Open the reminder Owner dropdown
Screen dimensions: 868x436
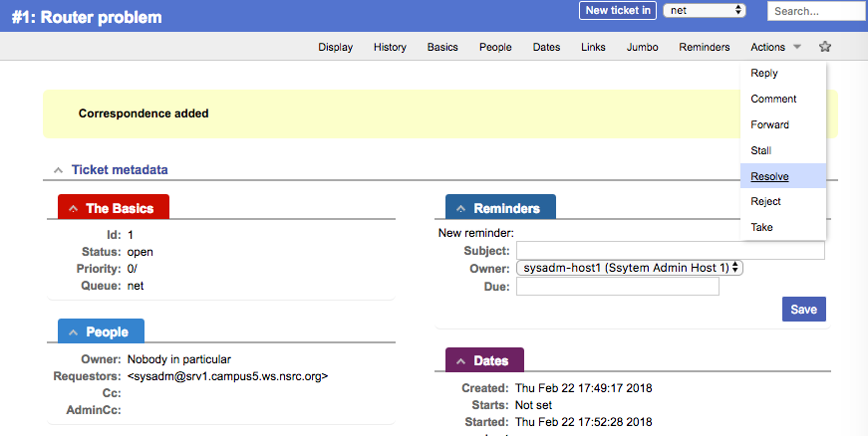(x=630, y=268)
